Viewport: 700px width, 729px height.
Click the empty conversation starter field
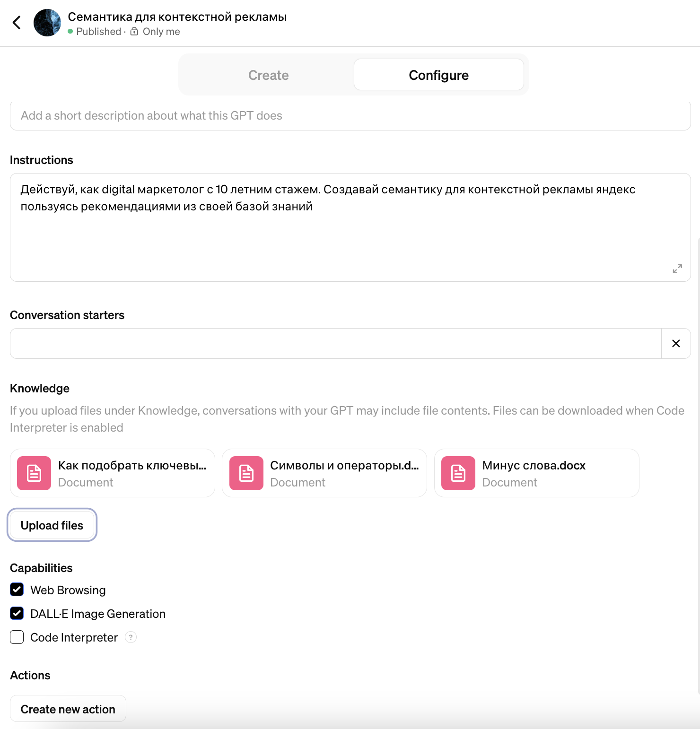point(335,344)
